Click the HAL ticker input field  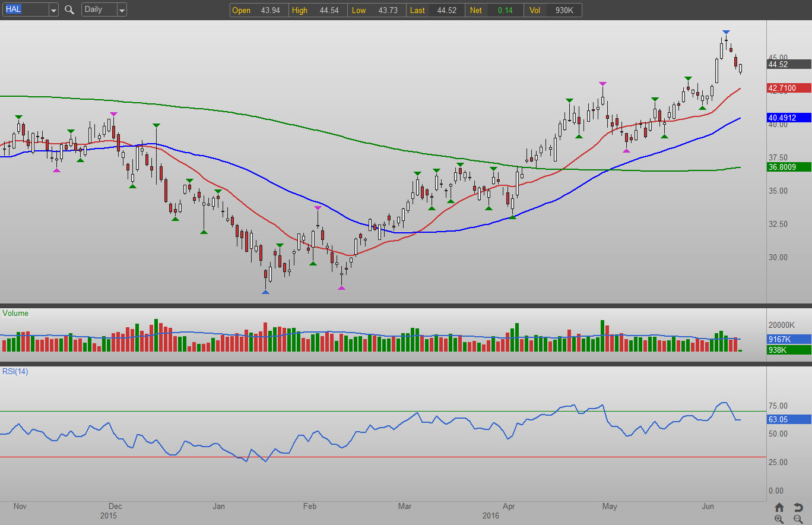(x=25, y=10)
